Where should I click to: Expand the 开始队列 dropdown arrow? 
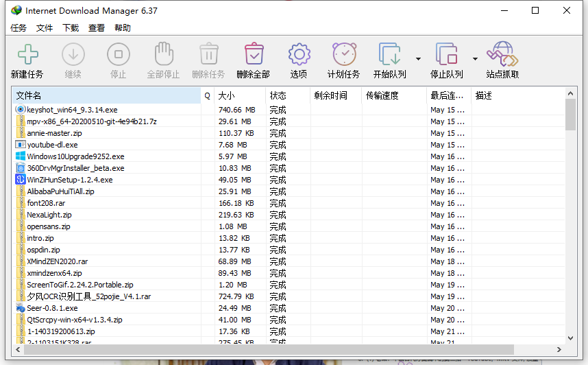coord(418,58)
